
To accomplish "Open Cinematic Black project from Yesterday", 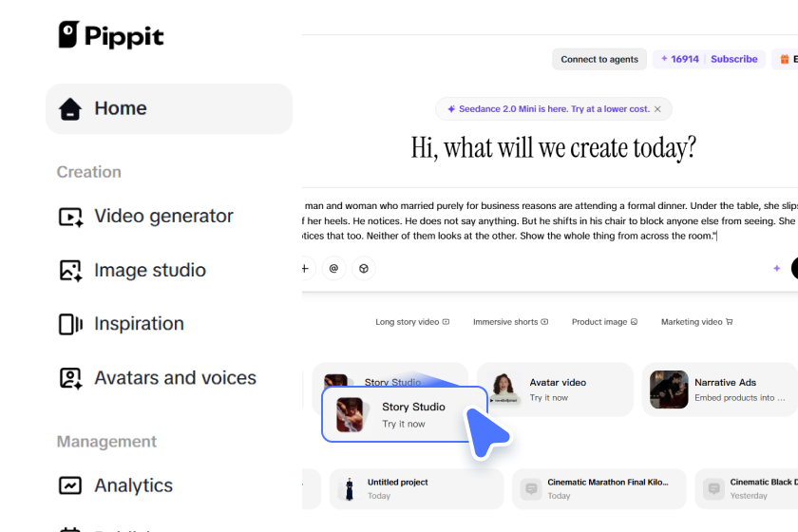I will [747, 488].
